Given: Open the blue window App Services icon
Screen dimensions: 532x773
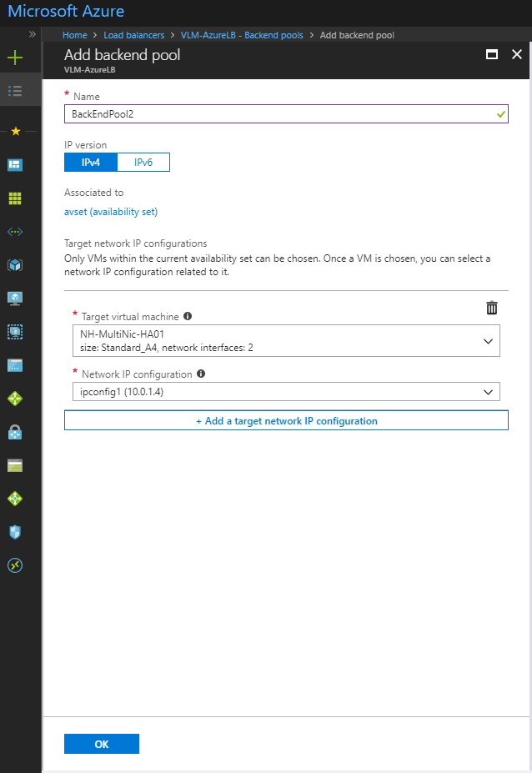Looking at the screenshot, I should click(x=15, y=365).
